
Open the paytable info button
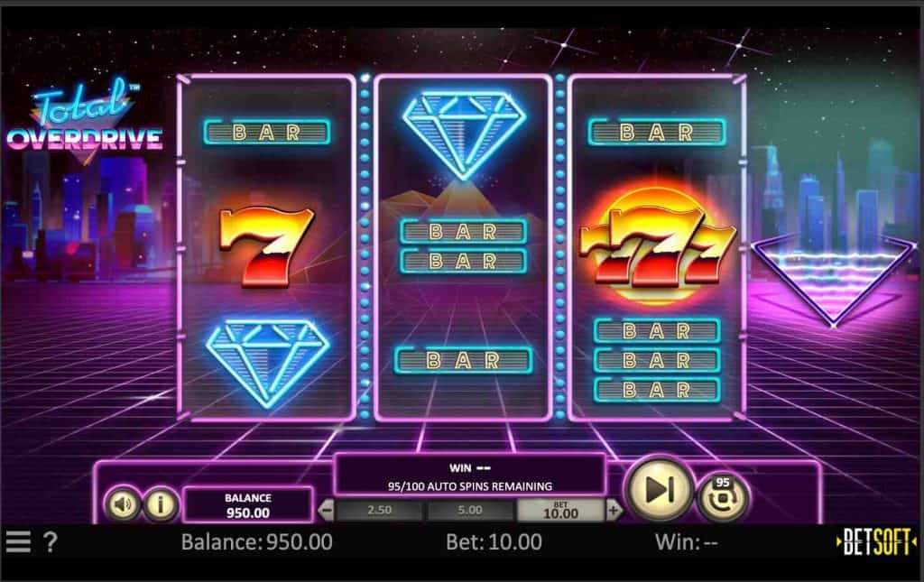(x=161, y=503)
